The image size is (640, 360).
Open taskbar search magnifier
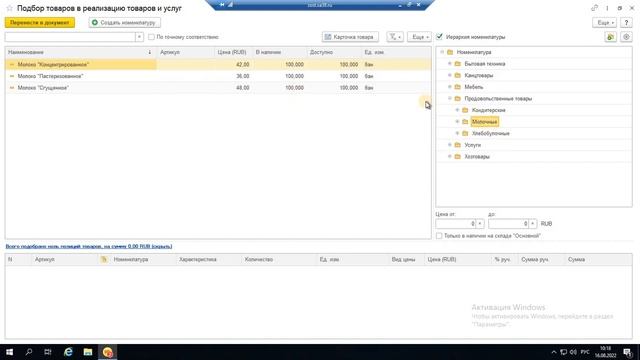coord(29,352)
